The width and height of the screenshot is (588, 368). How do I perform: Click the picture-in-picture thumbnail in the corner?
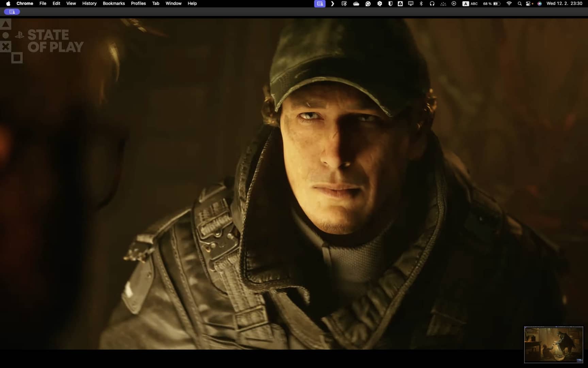point(554,344)
